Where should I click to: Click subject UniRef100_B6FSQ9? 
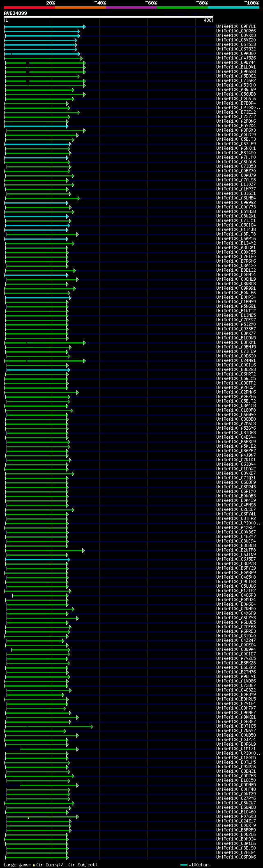pos(236,442)
